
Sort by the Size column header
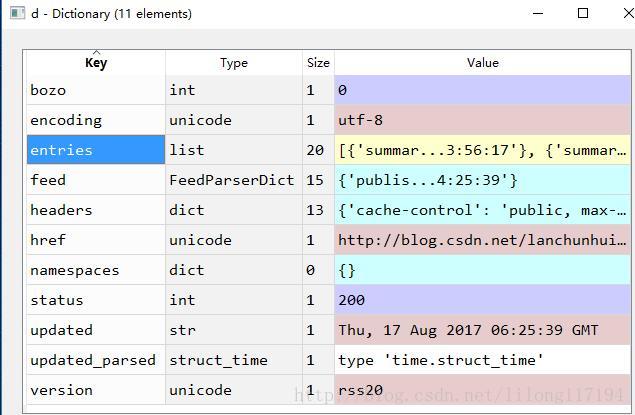[318, 63]
